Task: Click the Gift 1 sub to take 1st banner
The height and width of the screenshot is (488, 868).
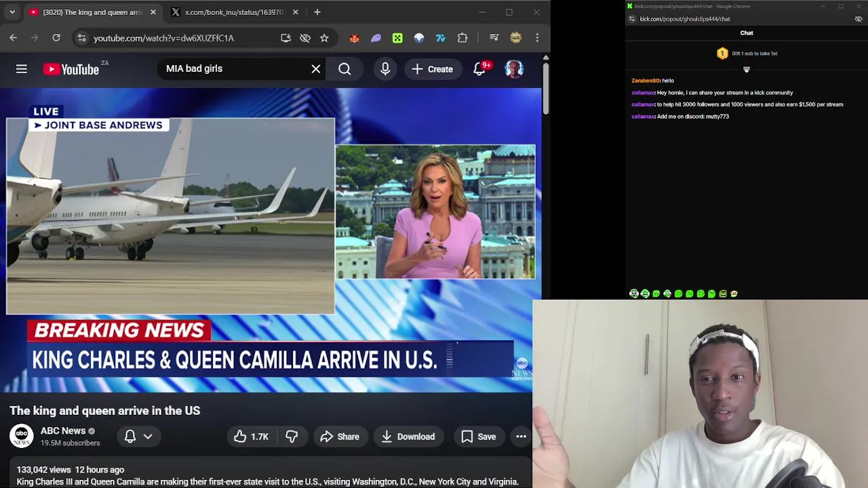Action: coord(747,54)
